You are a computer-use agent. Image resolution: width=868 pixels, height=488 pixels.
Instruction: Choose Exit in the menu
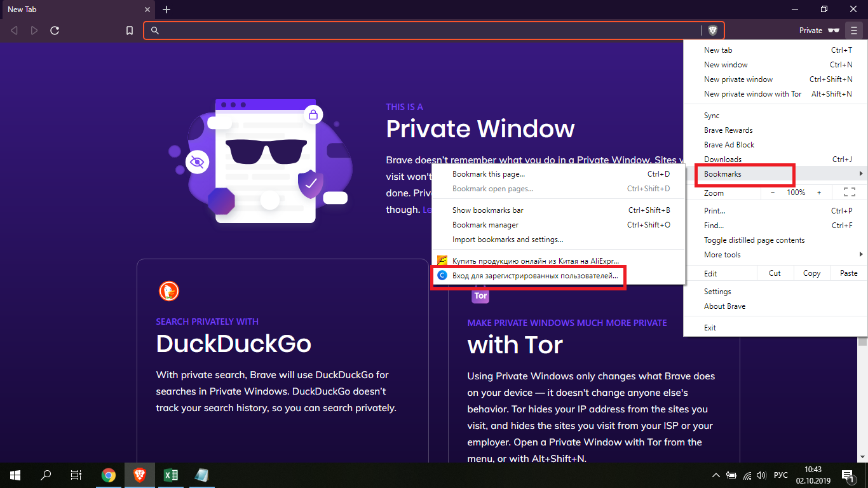pos(775,328)
